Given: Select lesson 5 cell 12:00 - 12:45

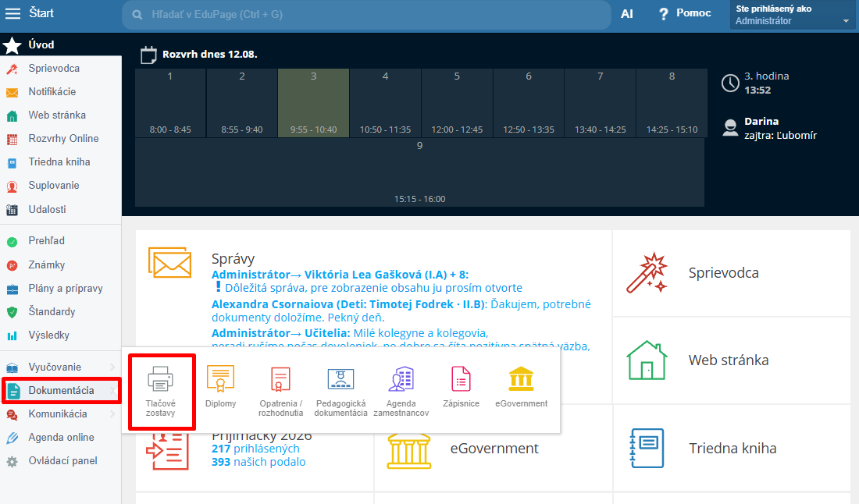Looking at the screenshot, I should tap(457, 103).
